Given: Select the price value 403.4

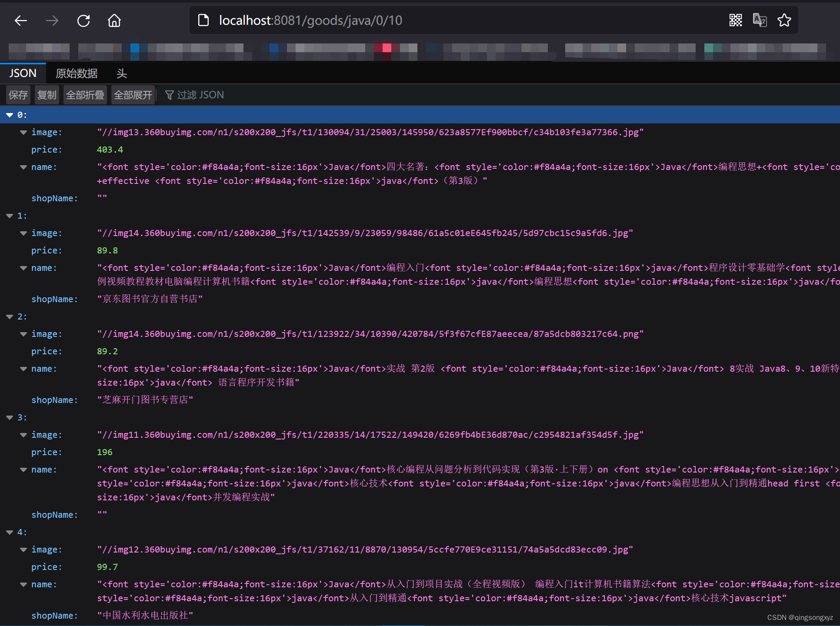Looking at the screenshot, I should point(110,150).
